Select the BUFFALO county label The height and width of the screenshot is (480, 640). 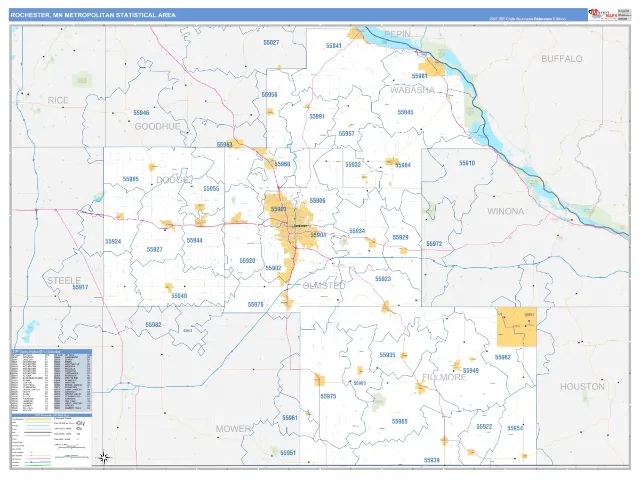[562, 59]
